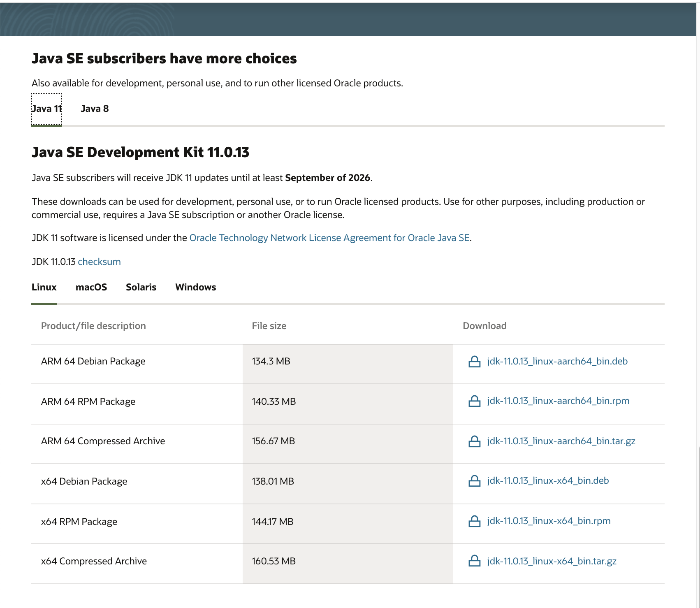The image size is (700, 608).
Task: Click lock icon beside jdk-11.0.13_linux-aarch64_bin.deb
Action: click(x=474, y=362)
